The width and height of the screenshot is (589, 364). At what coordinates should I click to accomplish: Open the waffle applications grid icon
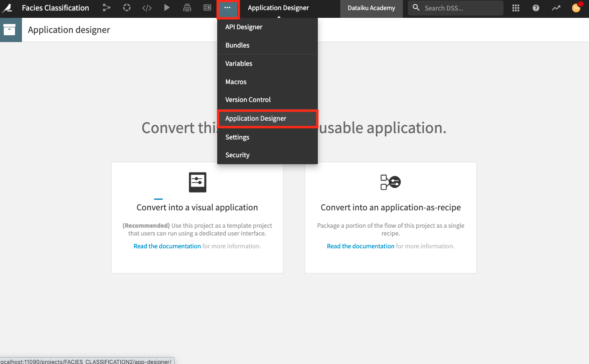(515, 8)
